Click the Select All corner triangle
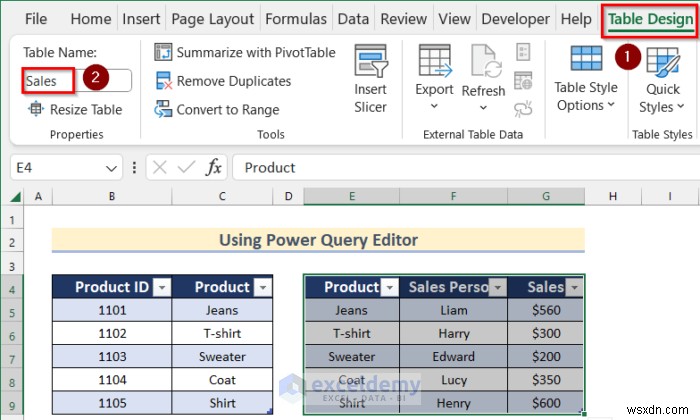 (16, 196)
